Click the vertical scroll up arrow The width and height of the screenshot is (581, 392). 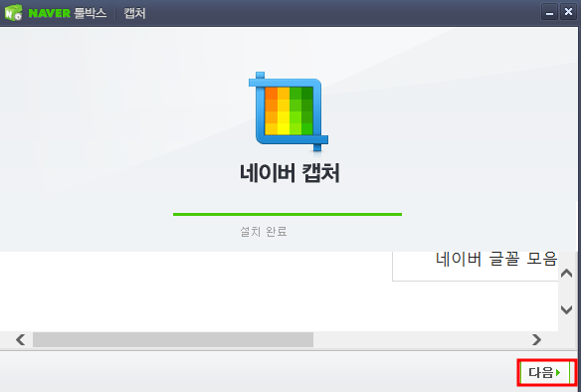tap(566, 274)
